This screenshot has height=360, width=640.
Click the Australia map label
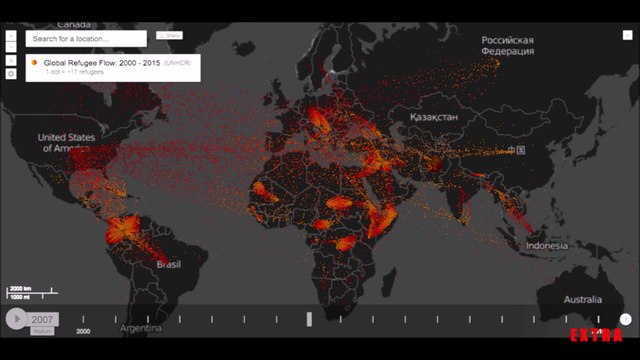click(583, 300)
